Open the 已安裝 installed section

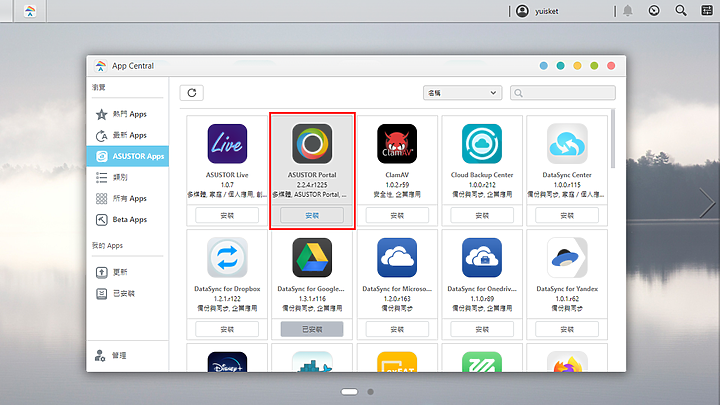[x=128, y=293]
